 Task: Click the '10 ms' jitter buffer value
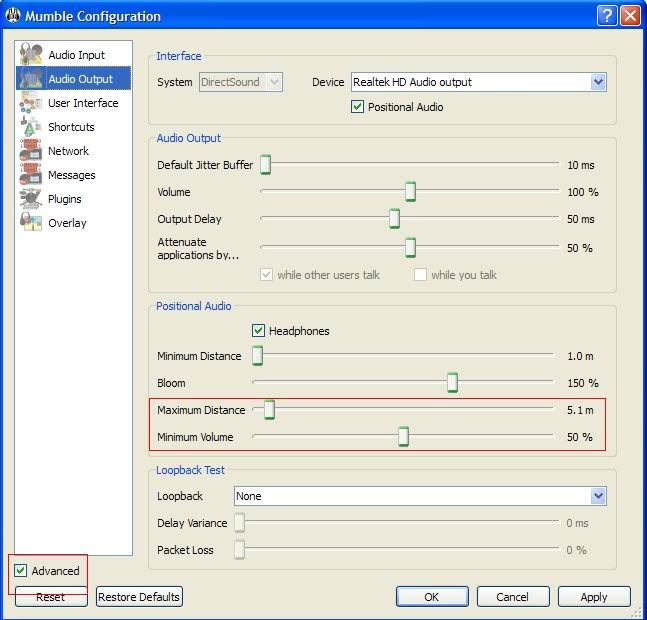(581, 165)
